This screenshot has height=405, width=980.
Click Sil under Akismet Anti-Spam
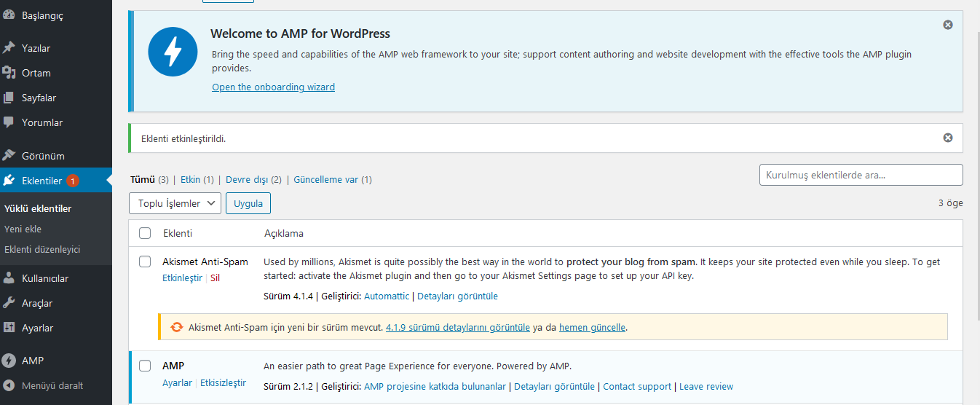click(215, 278)
